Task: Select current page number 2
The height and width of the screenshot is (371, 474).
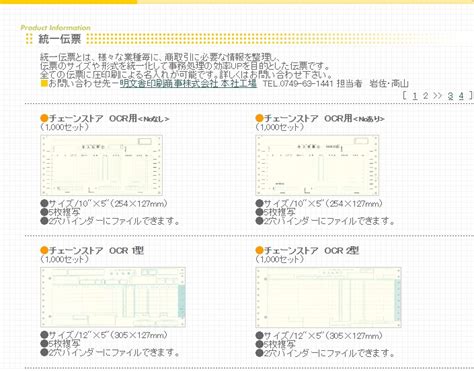Action: click(425, 96)
